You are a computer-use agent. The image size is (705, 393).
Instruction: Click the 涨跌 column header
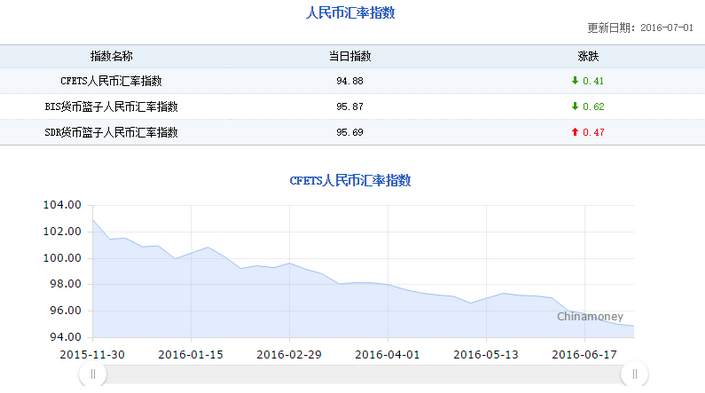588,56
